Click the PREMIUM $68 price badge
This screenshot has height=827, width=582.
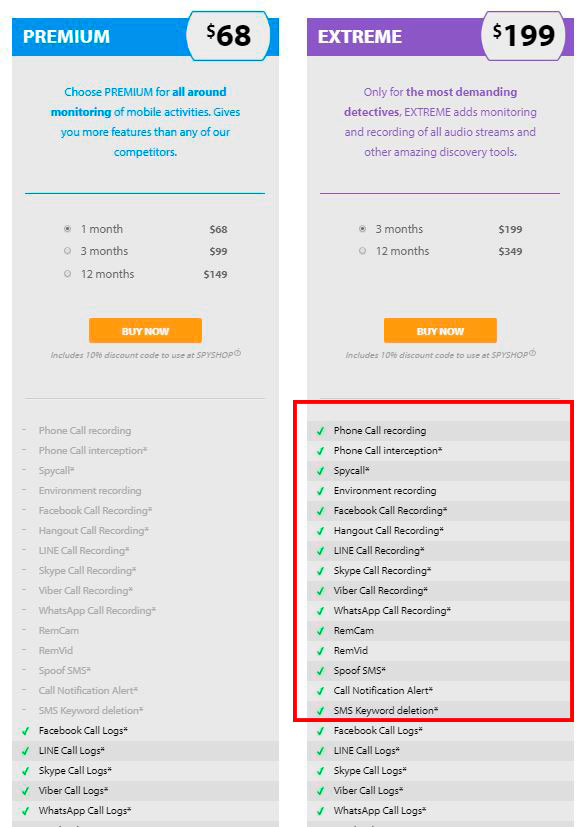228,36
